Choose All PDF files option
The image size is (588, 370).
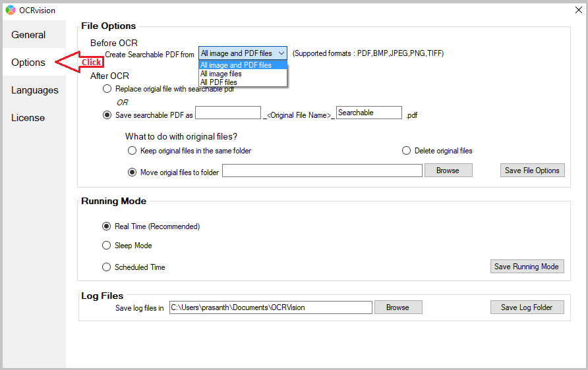tap(243, 82)
